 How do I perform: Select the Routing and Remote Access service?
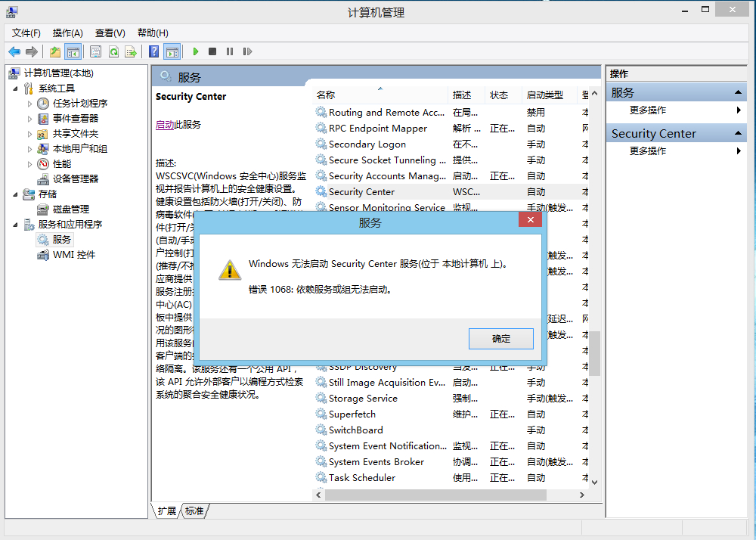(451, 113)
